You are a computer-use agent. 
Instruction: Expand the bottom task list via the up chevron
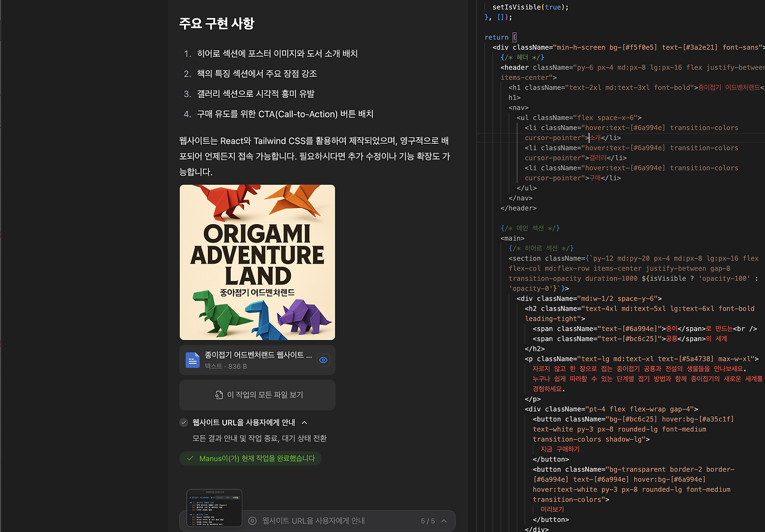point(443,520)
